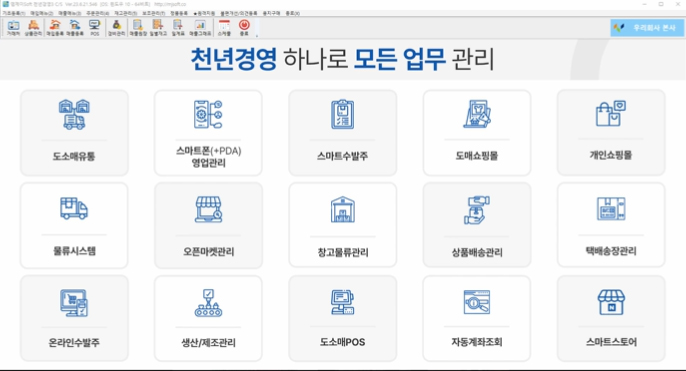Viewport: 686px width, 371px height.
Task: Open the 주문관리 menu
Action: 98,14
